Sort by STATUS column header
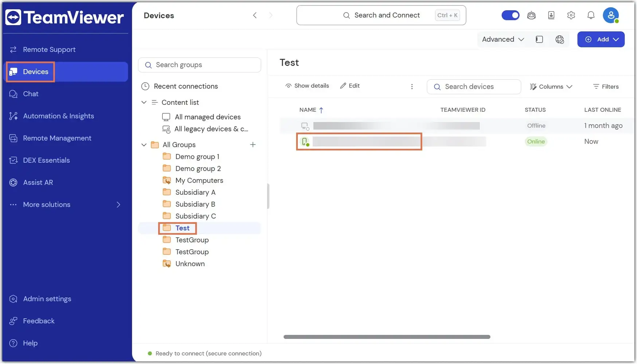637x364 pixels. point(535,110)
